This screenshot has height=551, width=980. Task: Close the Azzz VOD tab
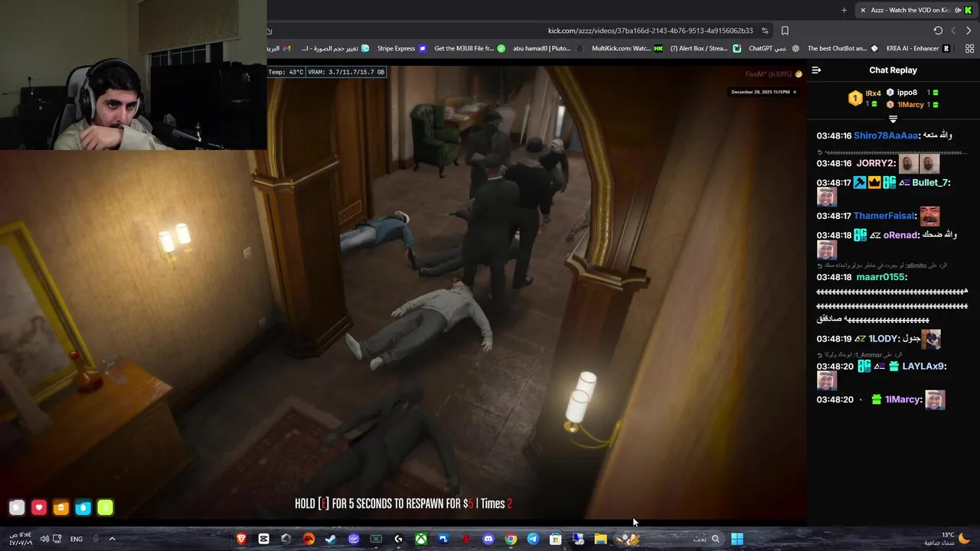pyautogui.click(x=863, y=10)
